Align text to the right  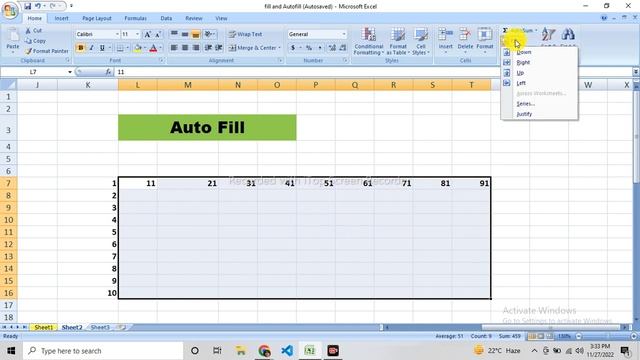click(196, 48)
